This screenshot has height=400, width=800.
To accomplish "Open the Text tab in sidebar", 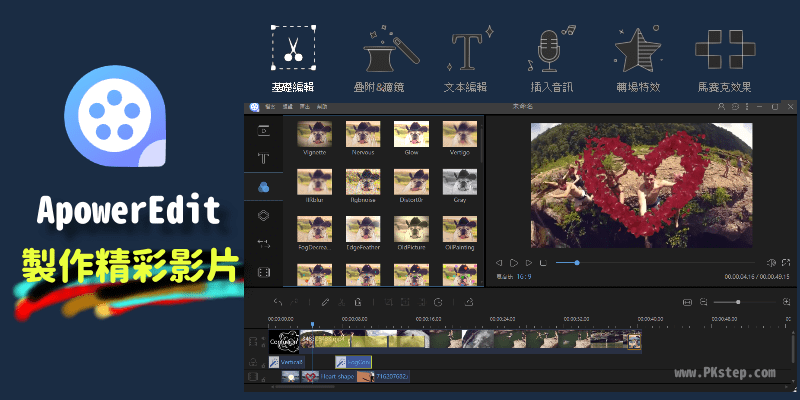I will click(x=263, y=159).
